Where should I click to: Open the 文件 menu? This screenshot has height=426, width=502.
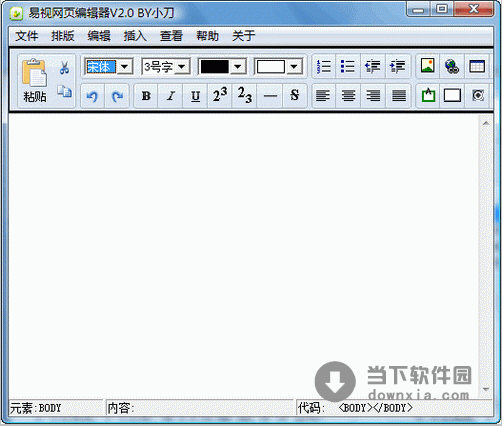pyautogui.click(x=26, y=36)
